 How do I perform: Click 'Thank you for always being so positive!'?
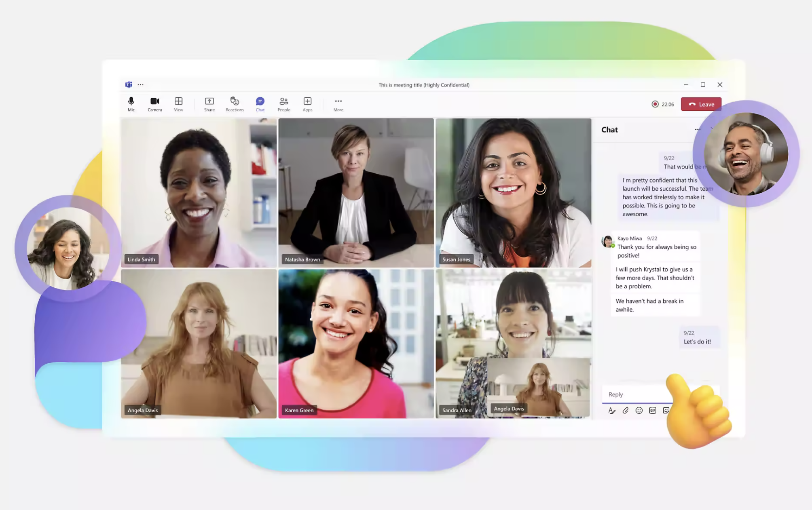[x=657, y=251]
